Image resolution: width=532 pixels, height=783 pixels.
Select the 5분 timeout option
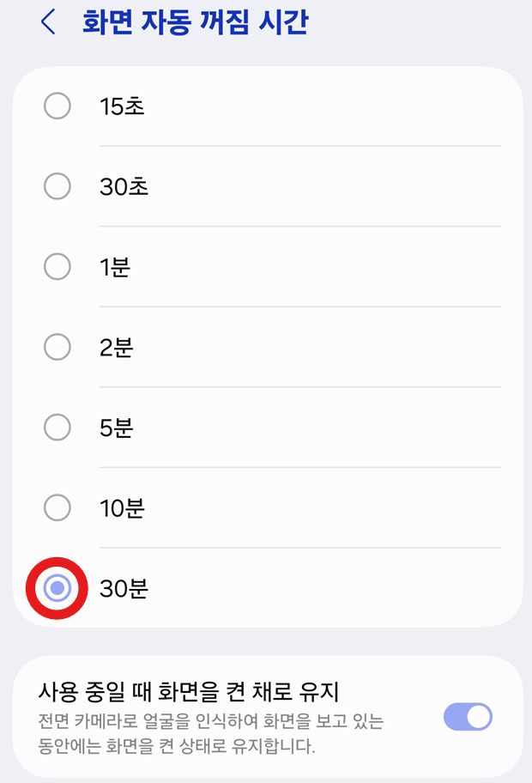tap(57, 427)
